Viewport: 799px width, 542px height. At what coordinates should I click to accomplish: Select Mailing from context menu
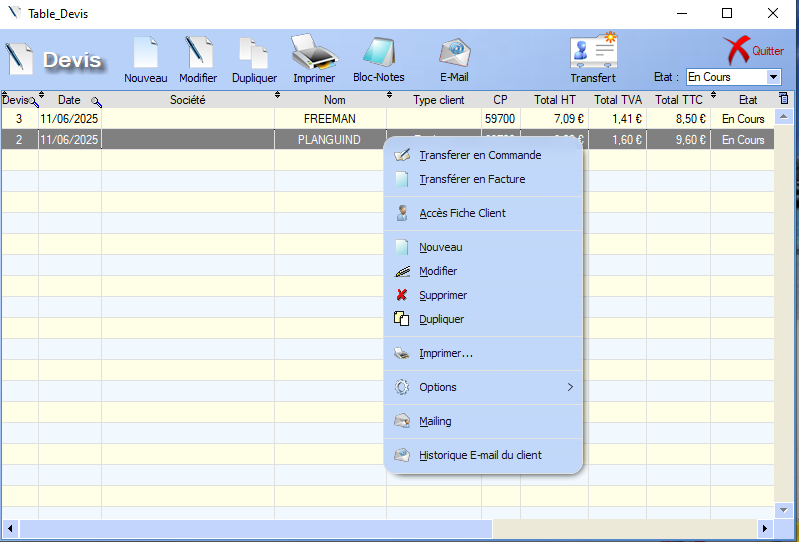point(435,421)
